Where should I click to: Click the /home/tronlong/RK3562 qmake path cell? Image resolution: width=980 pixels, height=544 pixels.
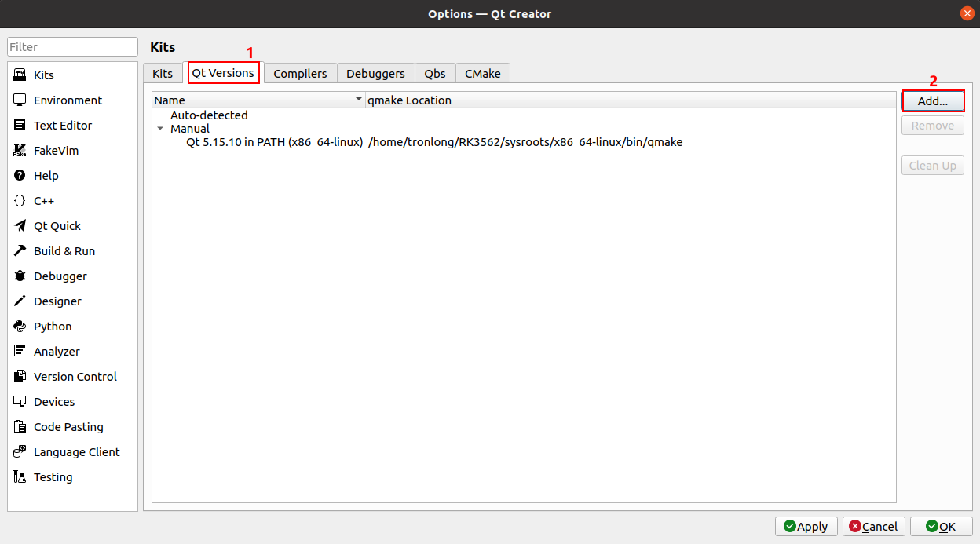[525, 142]
